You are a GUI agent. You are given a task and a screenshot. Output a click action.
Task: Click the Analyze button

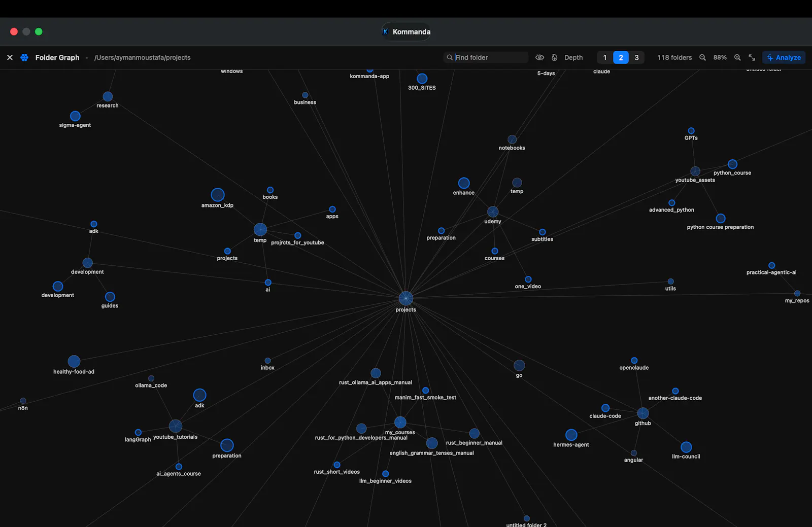point(784,57)
